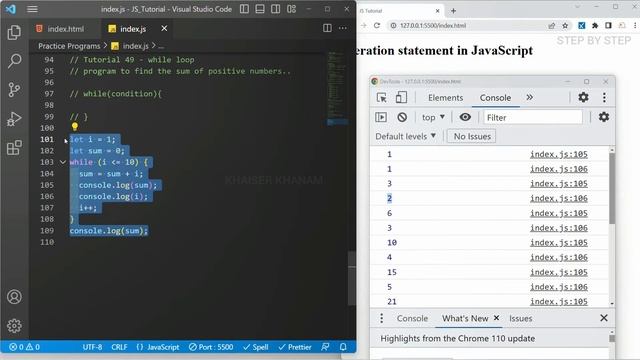Open the Explorer view in VS Code
The height and width of the screenshot is (360, 640).
tap(14, 33)
